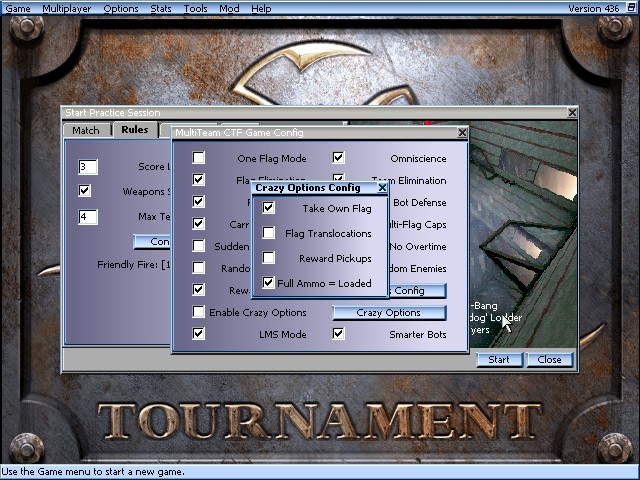This screenshot has width=640, height=480.
Task: Switch to the Match tab
Action: [x=86, y=130]
